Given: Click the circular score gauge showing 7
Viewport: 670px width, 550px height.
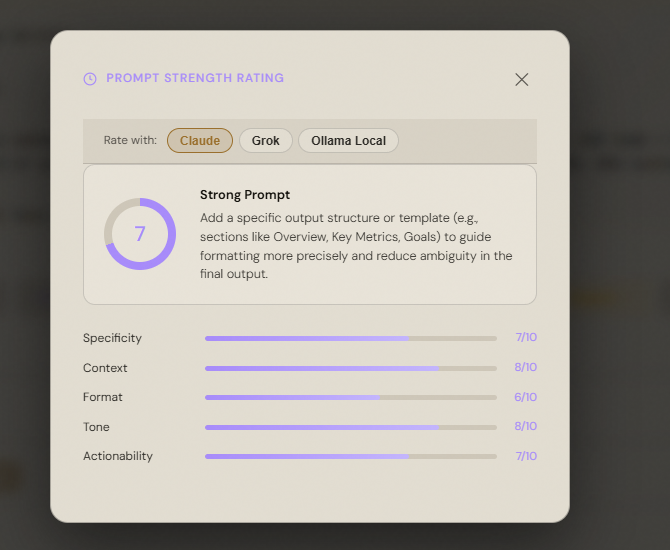Looking at the screenshot, I should (x=140, y=234).
